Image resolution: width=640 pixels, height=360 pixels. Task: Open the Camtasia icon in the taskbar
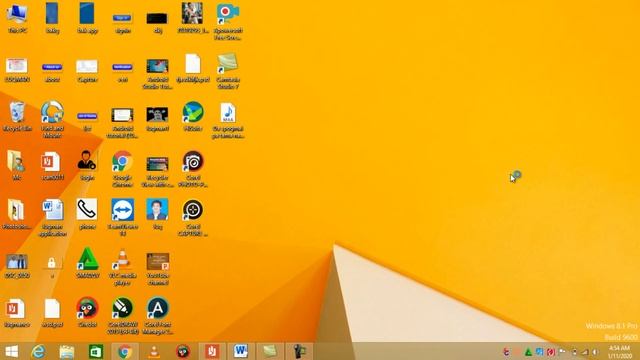click(x=270, y=351)
